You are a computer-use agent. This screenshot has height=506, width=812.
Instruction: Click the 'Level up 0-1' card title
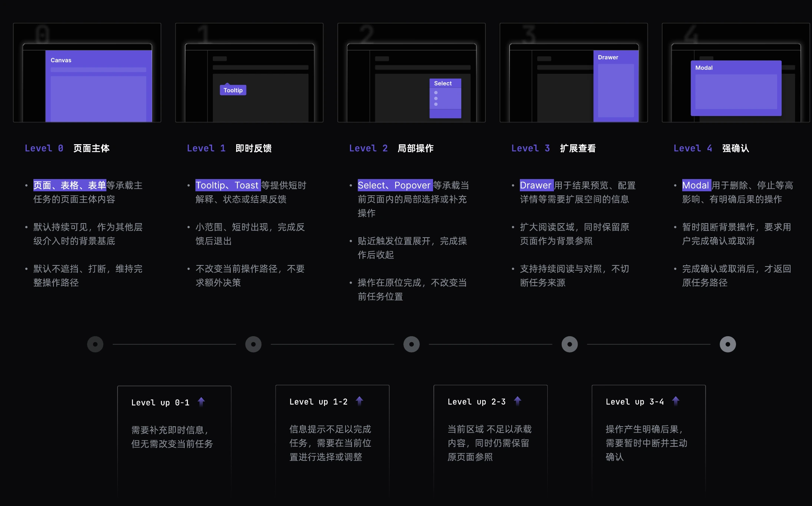(160, 403)
